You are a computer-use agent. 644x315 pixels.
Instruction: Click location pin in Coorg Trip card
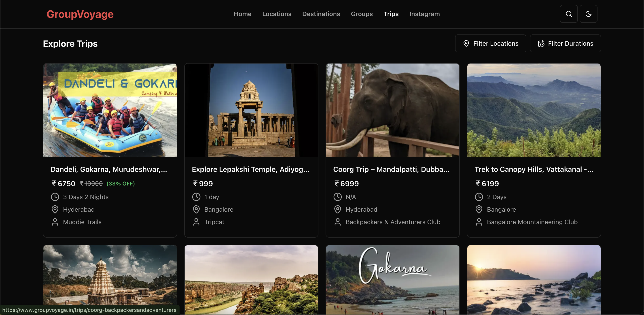click(337, 209)
